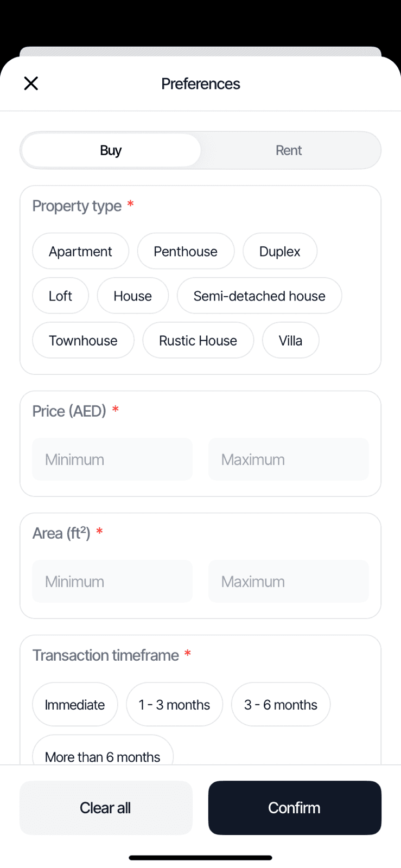Focus the Price Maximum field
This screenshot has width=401, height=868.
[x=288, y=459]
